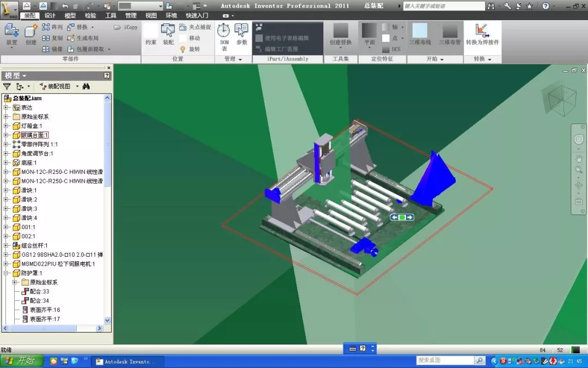Open the BOM 表 (Bill of Materials)
The height and width of the screenshot is (368, 588).
point(225,37)
